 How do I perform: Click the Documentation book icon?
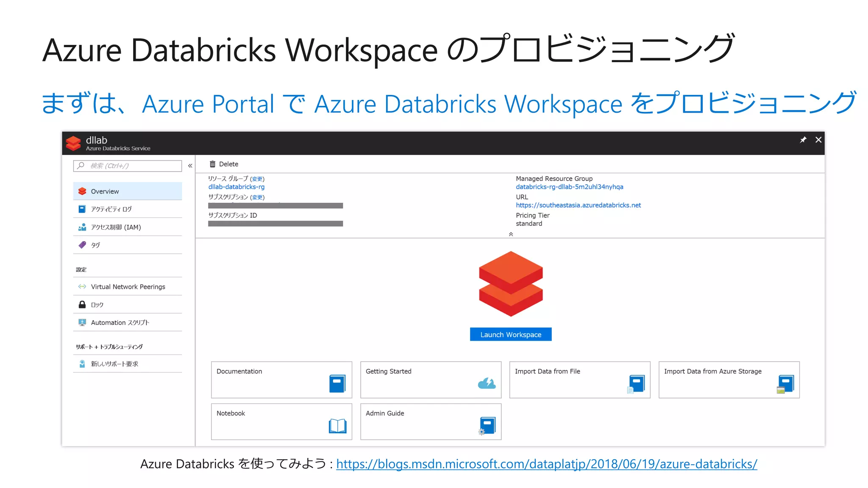click(337, 383)
